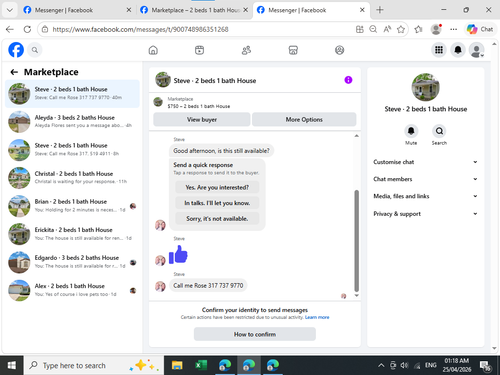Send quick reply Sorry, it's not available.
This screenshot has width=500, height=375.
coord(217,219)
